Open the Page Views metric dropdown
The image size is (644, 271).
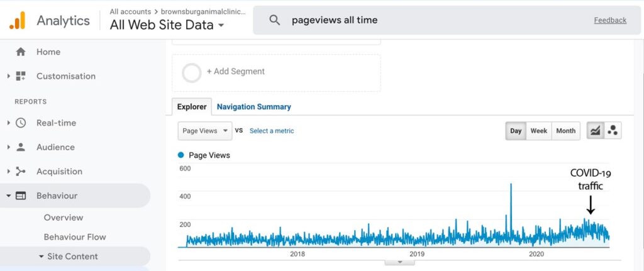point(205,131)
